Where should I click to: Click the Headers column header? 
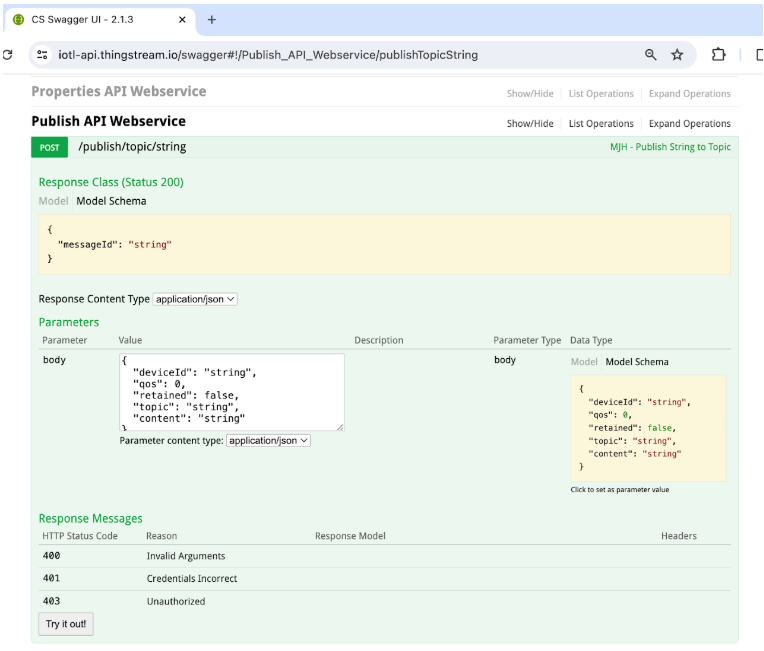click(679, 536)
